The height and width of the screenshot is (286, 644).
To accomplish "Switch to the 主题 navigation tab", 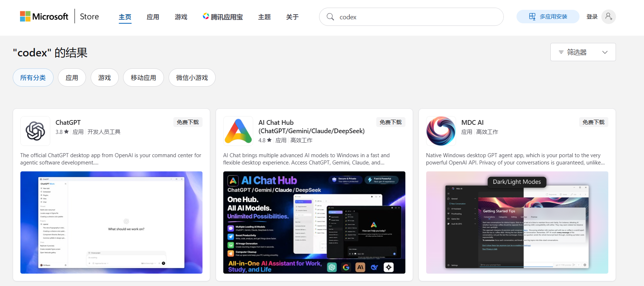I will click(x=264, y=17).
